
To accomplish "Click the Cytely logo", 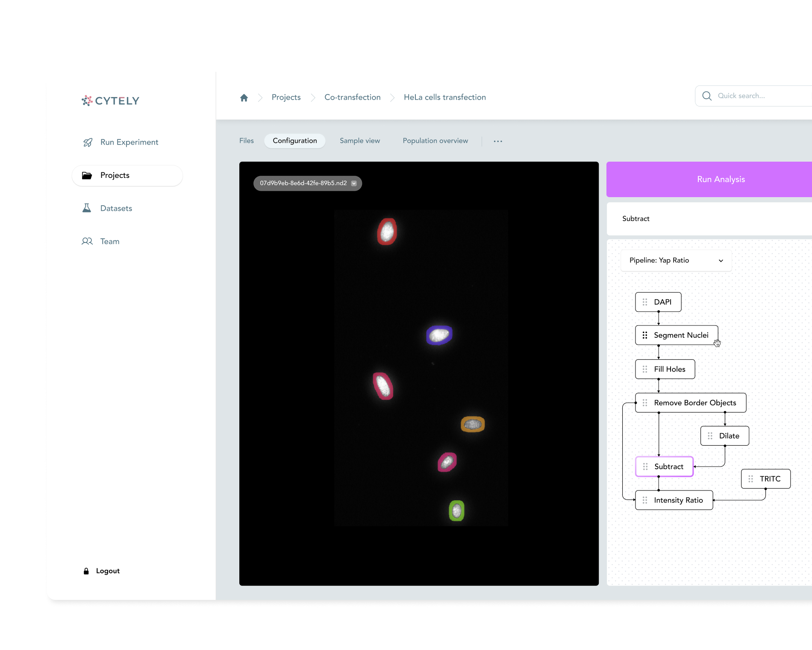I will coord(110,101).
